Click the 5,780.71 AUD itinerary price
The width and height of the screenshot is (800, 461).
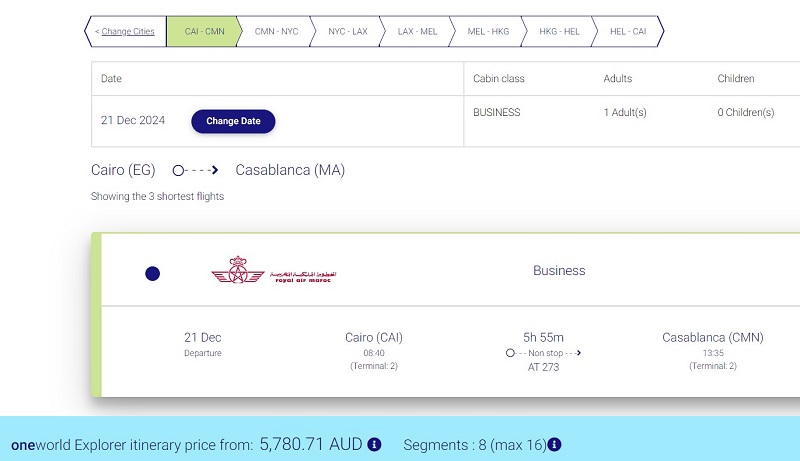(x=311, y=444)
